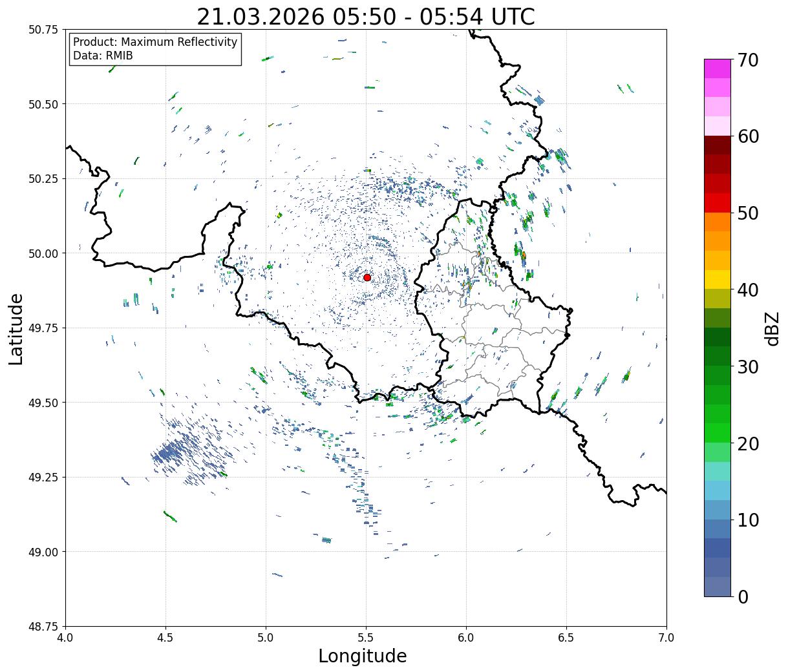
Task: Click the longitude tick label 6.0
Action: 466,638
